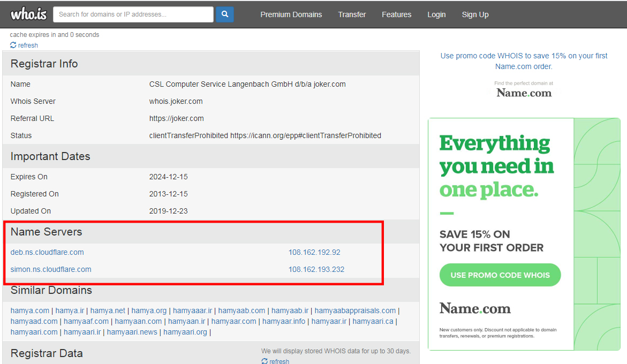Open similar domain hamyaad.com

pos(34,321)
